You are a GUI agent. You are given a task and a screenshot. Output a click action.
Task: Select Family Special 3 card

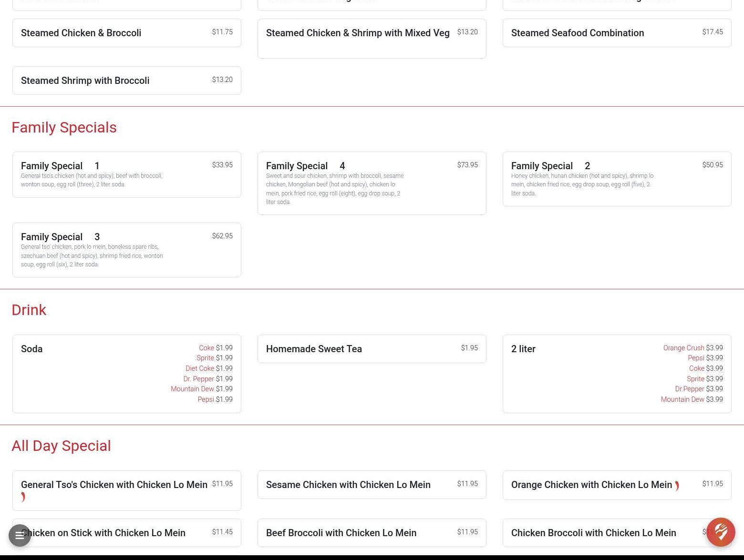(x=127, y=250)
